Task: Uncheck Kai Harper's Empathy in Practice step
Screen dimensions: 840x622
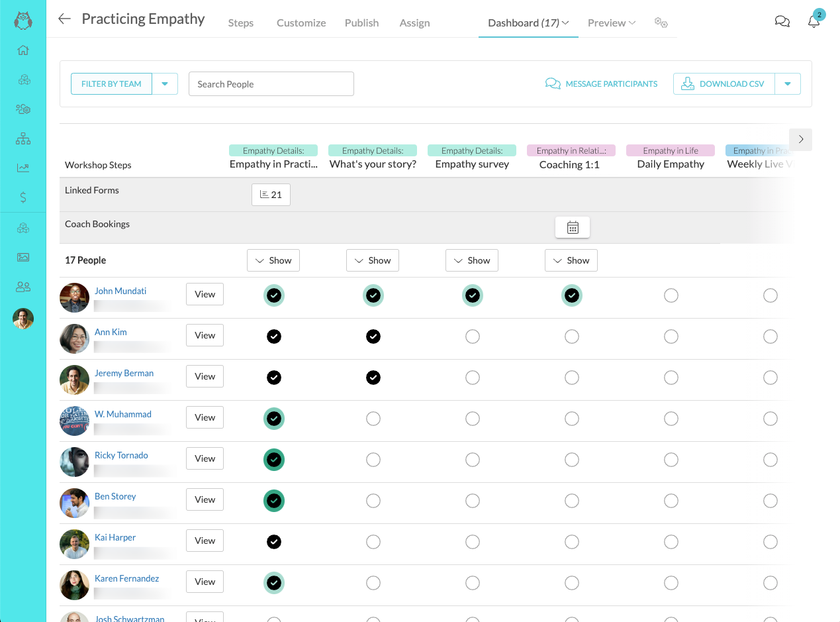Action: pos(274,542)
